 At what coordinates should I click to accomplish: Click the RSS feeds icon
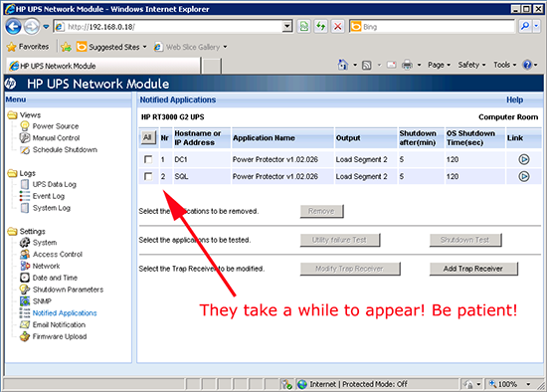click(366, 65)
